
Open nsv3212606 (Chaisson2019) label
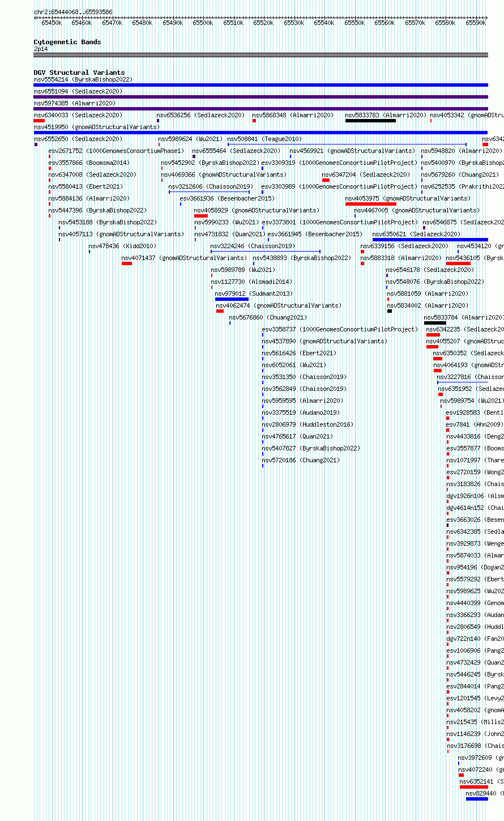coord(211,186)
